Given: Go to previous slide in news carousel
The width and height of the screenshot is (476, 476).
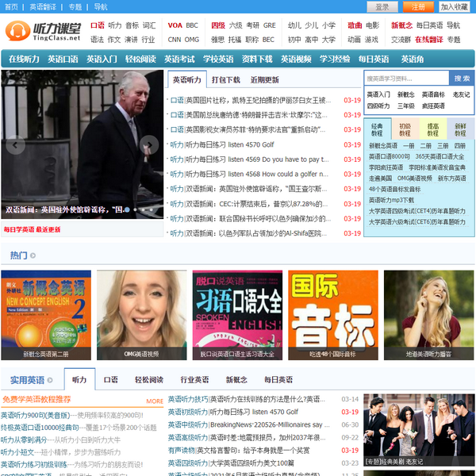Looking at the screenshot, I should [13, 145].
